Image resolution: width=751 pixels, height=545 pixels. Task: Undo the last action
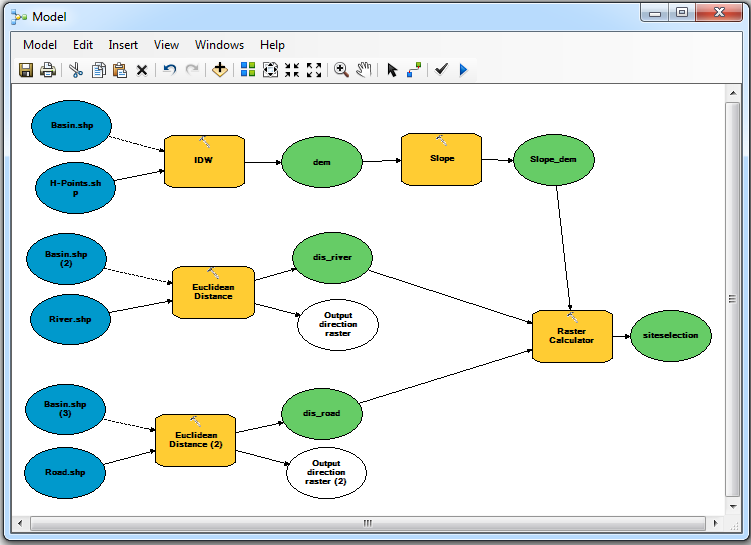coord(170,70)
